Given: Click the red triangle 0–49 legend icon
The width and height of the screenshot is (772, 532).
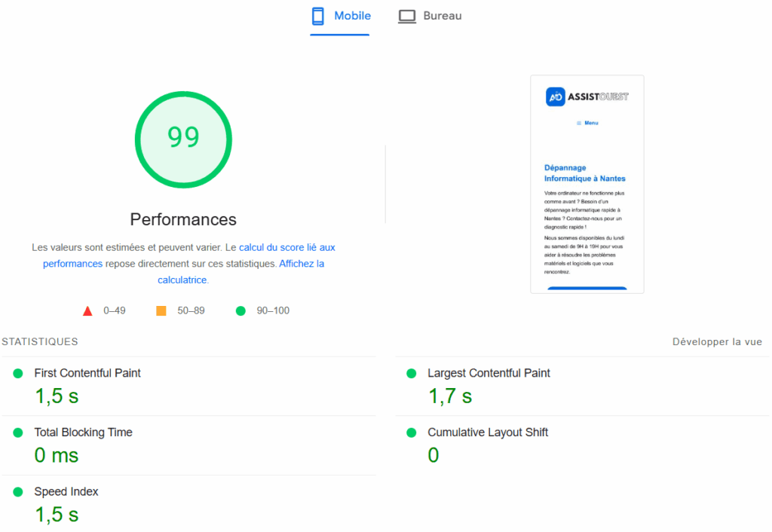Looking at the screenshot, I should pyautogui.click(x=87, y=310).
